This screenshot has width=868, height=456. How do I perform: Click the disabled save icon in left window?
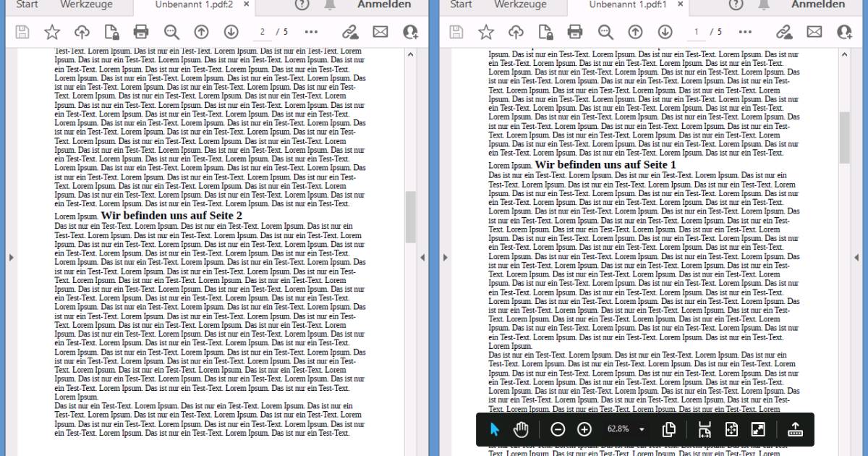tap(22, 32)
